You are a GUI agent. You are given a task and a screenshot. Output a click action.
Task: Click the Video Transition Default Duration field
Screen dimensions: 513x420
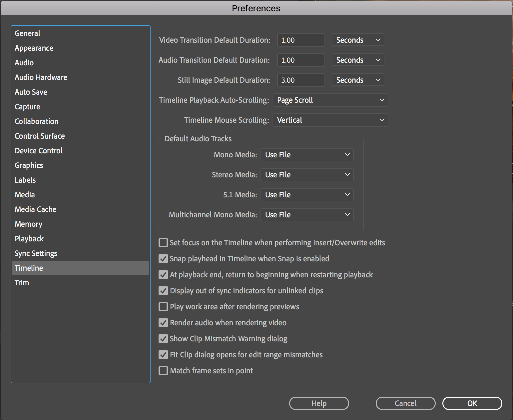point(300,40)
